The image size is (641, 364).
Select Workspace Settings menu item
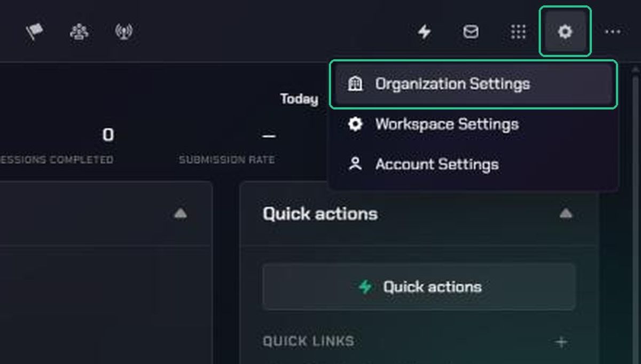473,124
